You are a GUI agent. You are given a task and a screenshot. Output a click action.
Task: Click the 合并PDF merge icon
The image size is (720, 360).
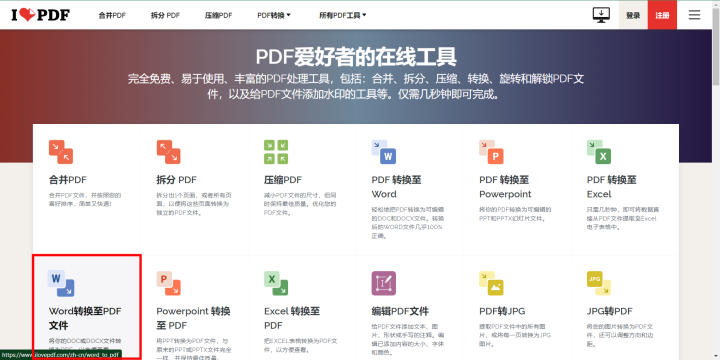click(x=61, y=152)
